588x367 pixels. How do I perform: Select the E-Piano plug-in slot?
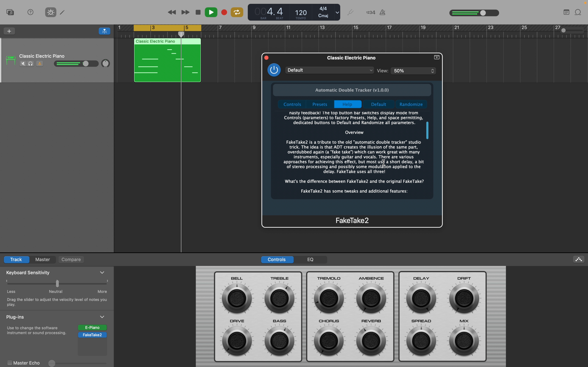[x=92, y=328]
